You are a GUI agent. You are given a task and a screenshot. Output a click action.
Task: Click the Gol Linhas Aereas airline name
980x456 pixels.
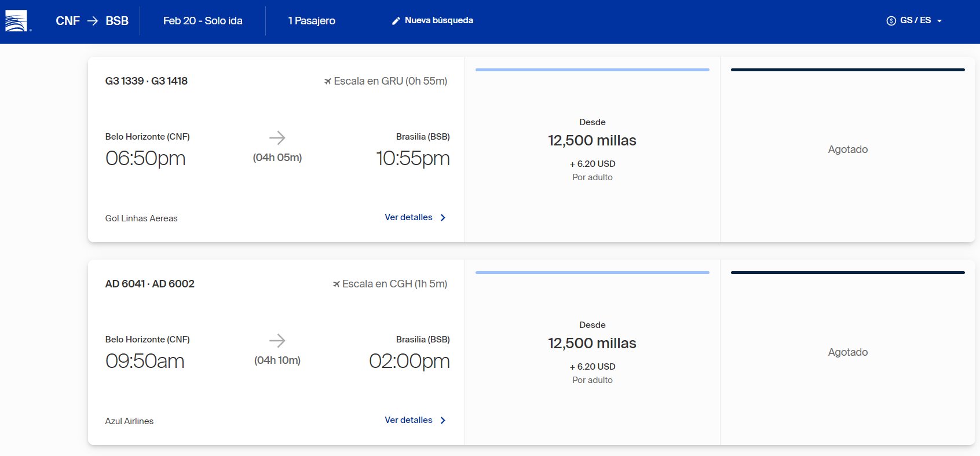point(141,218)
